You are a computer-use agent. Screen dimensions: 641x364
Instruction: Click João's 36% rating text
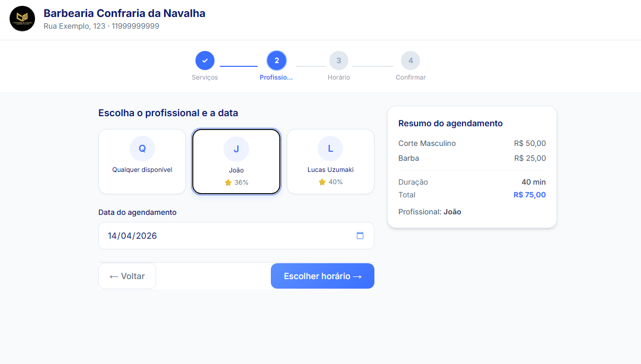tap(242, 183)
